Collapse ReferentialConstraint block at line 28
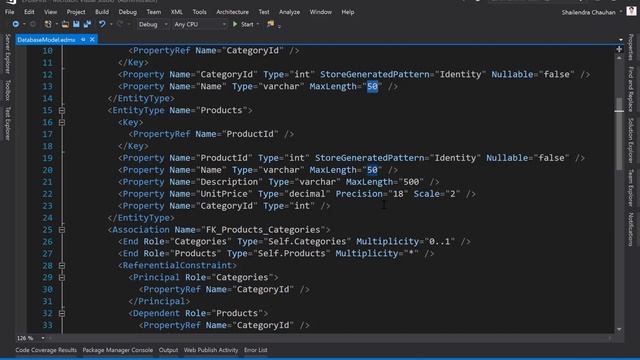 (x=62, y=266)
